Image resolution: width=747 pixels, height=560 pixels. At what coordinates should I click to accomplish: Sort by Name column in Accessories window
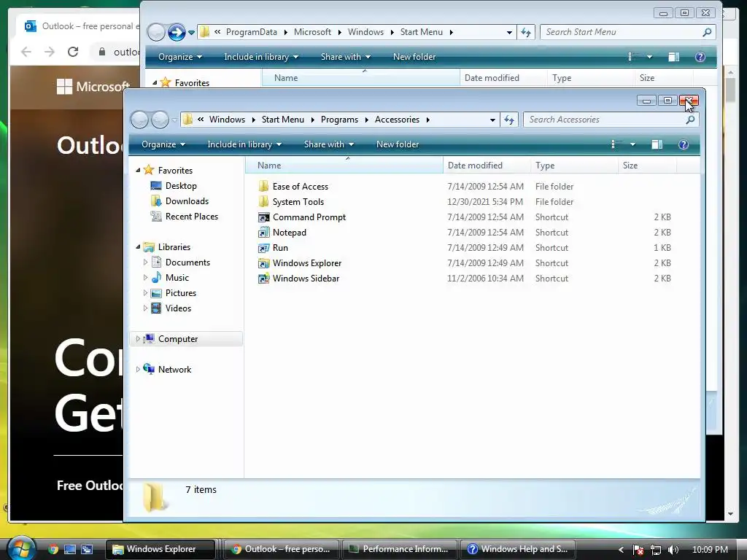click(x=344, y=166)
